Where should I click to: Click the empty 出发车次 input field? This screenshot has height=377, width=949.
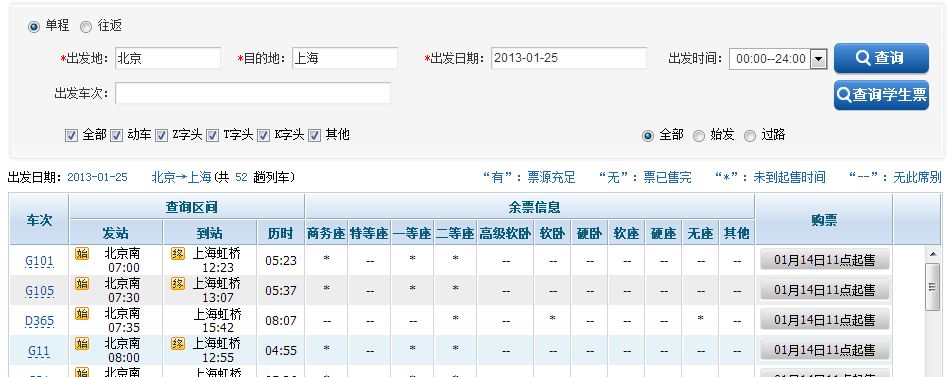[x=253, y=93]
